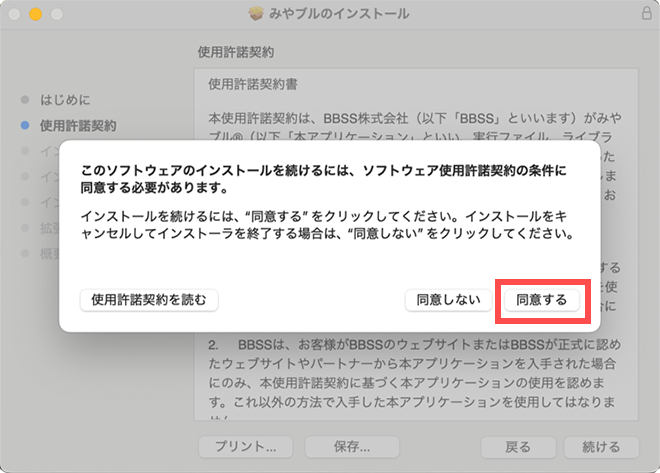Click the プリント... print button
This screenshot has height=473, width=660.
coord(245,446)
